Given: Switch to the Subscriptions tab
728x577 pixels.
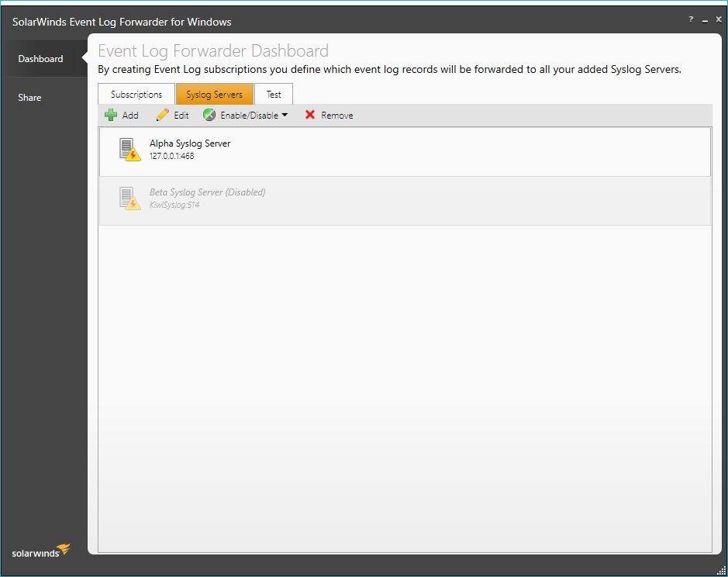Looking at the screenshot, I should (136, 95).
